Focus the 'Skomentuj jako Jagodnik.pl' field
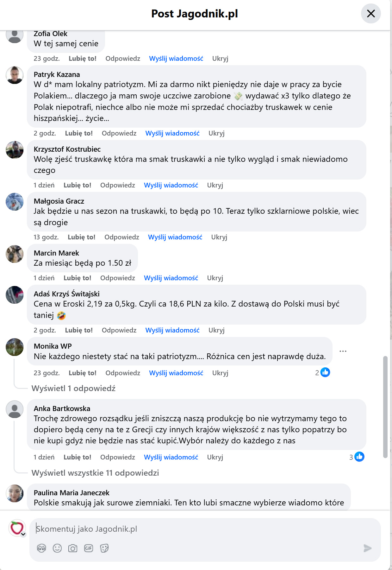 tap(202, 529)
